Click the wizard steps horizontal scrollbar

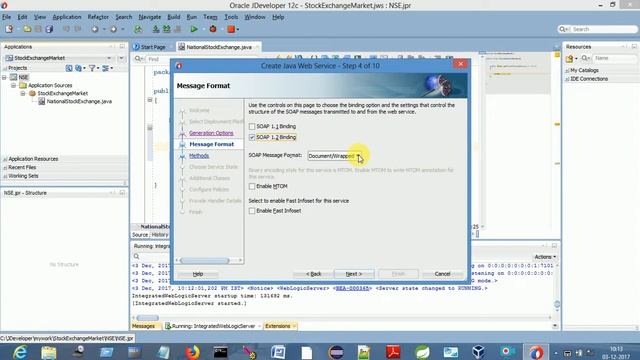click(x=205, y=260)
